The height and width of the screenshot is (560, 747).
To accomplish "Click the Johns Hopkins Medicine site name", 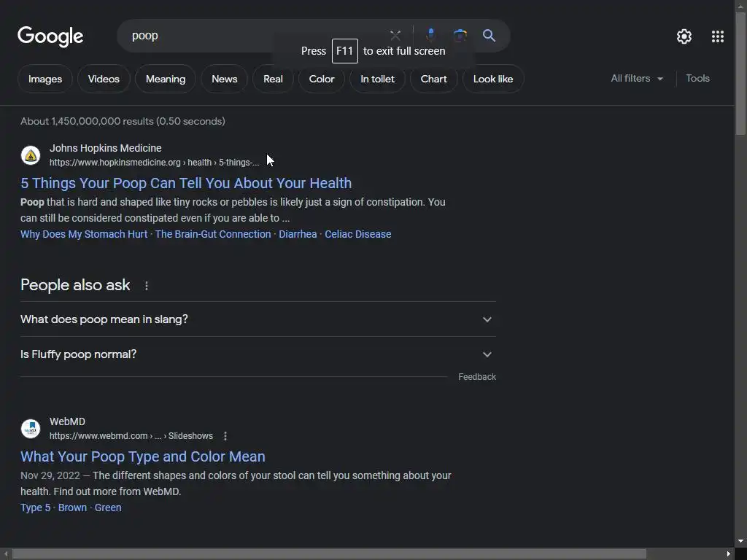I will click(x=105, y=148).
